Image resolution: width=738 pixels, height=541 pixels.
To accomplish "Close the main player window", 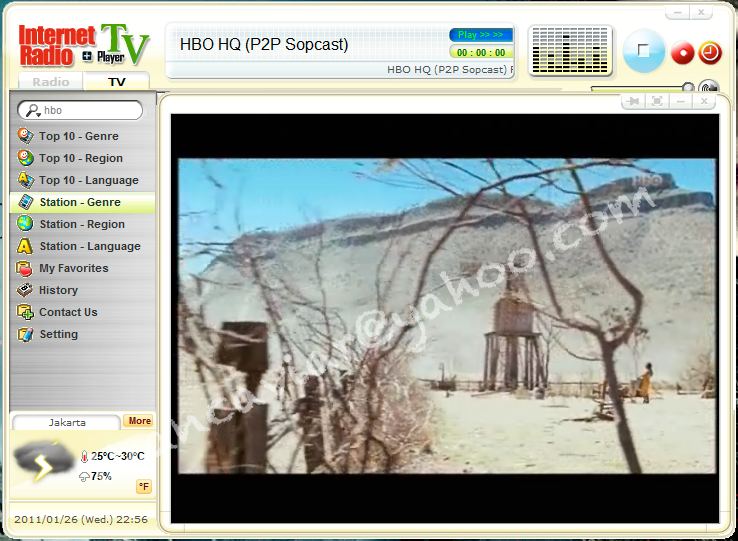I will 701,12.
